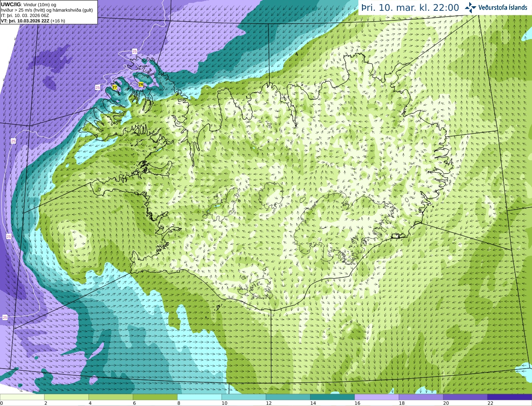Pick the 12–14 m/s teal swatch
Screen dimensions: 532x406
pos(288,397)
